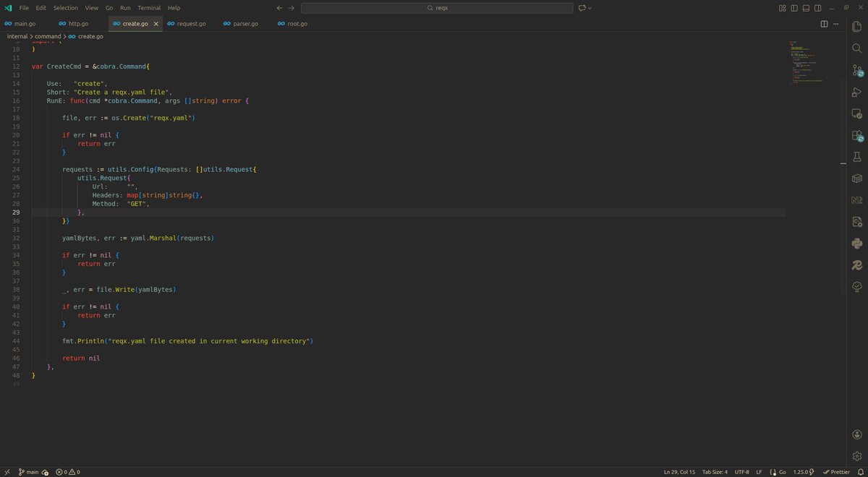Open the Extensions view
Screen dimensions: 868x477
coord(857,135)
